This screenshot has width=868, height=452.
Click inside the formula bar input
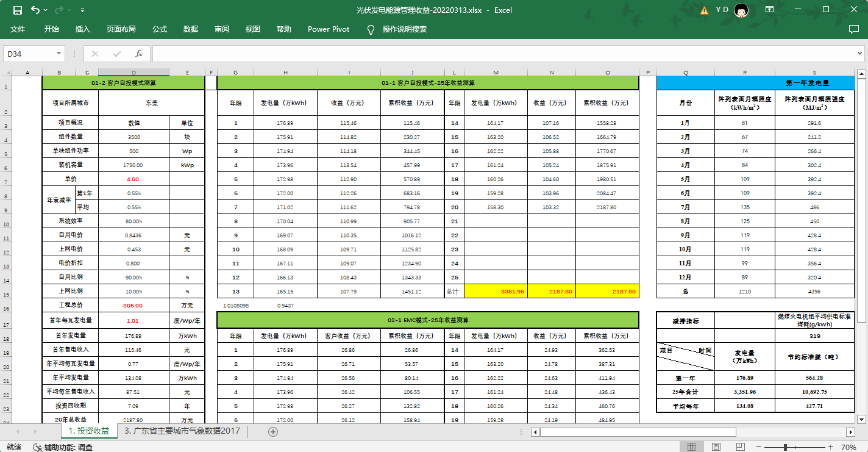point(503,54)
